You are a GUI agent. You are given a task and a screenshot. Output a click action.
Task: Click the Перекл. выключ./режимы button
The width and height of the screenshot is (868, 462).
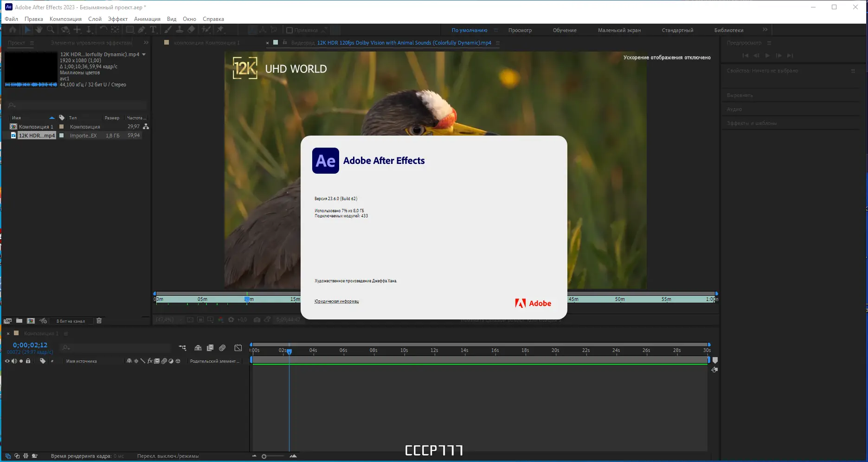point(167,456)
